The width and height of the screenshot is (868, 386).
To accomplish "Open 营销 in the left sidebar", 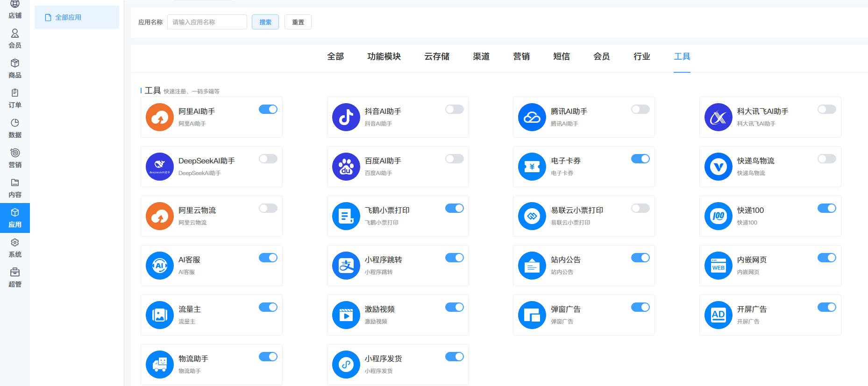I will pyautogui.click(x=15, y=158).
